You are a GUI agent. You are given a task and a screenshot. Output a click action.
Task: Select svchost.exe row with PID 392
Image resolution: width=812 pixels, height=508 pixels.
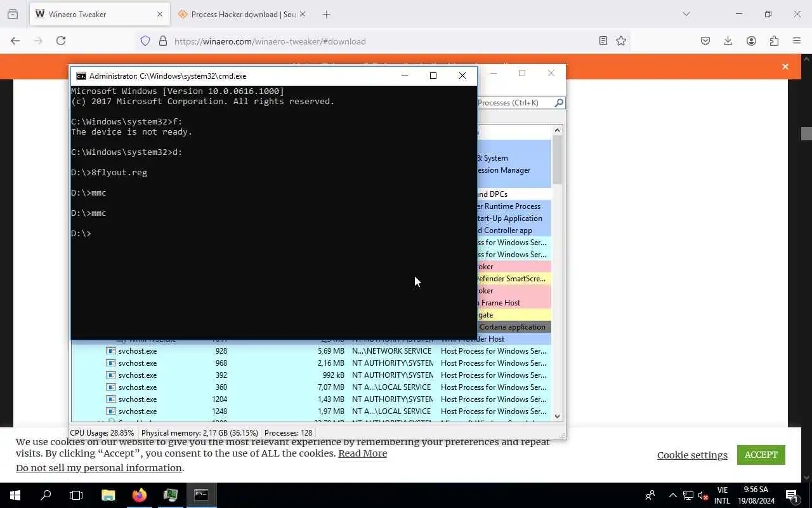click(x=311, y=375)
